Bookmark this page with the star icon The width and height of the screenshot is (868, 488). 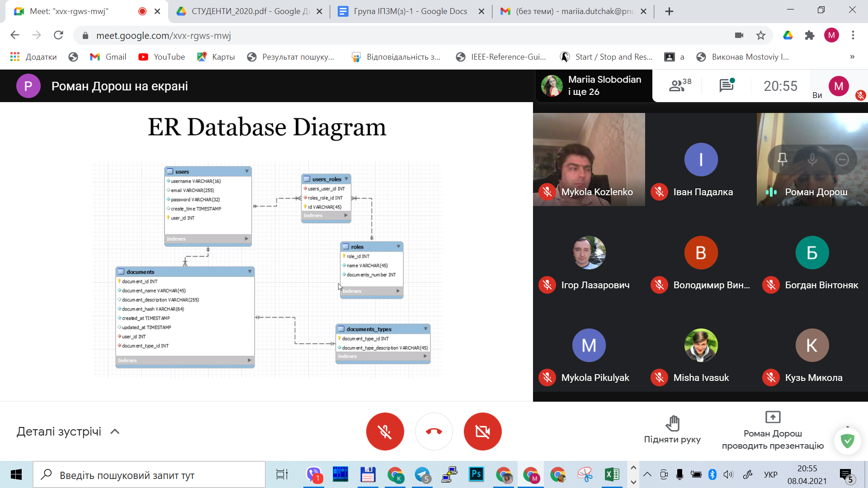(761, 35)
